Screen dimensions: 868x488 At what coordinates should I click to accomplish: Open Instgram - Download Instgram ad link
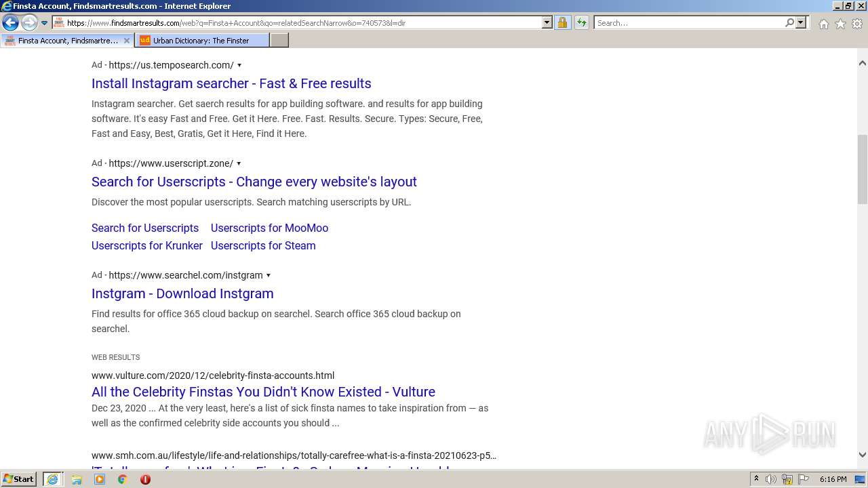[x=182, y=293]
